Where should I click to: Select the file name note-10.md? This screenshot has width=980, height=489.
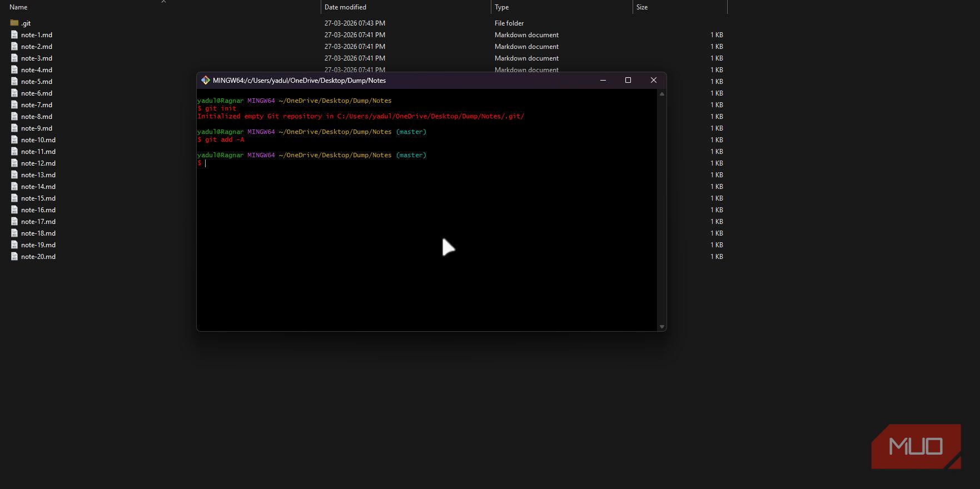38,139
